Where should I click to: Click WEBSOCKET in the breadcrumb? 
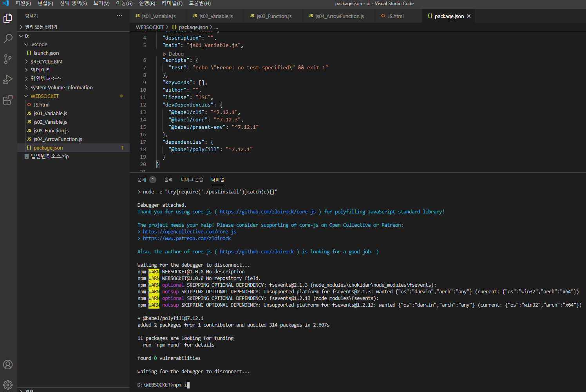(150, 27)
